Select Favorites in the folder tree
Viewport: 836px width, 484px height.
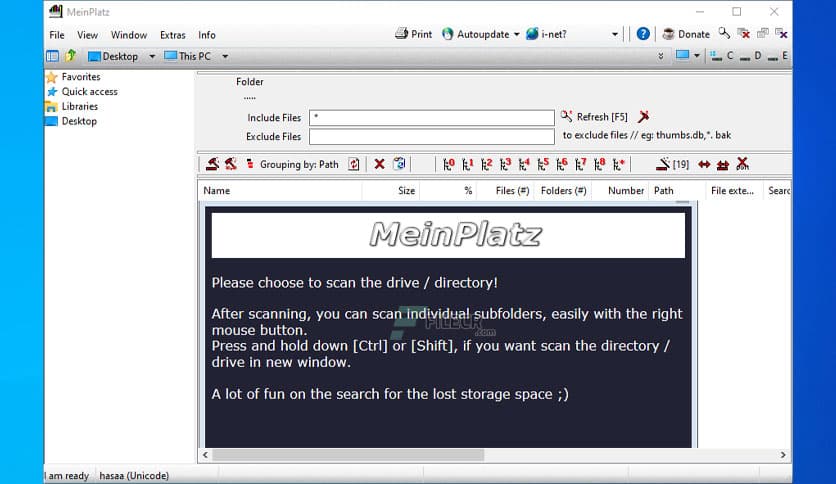point(81,77)
